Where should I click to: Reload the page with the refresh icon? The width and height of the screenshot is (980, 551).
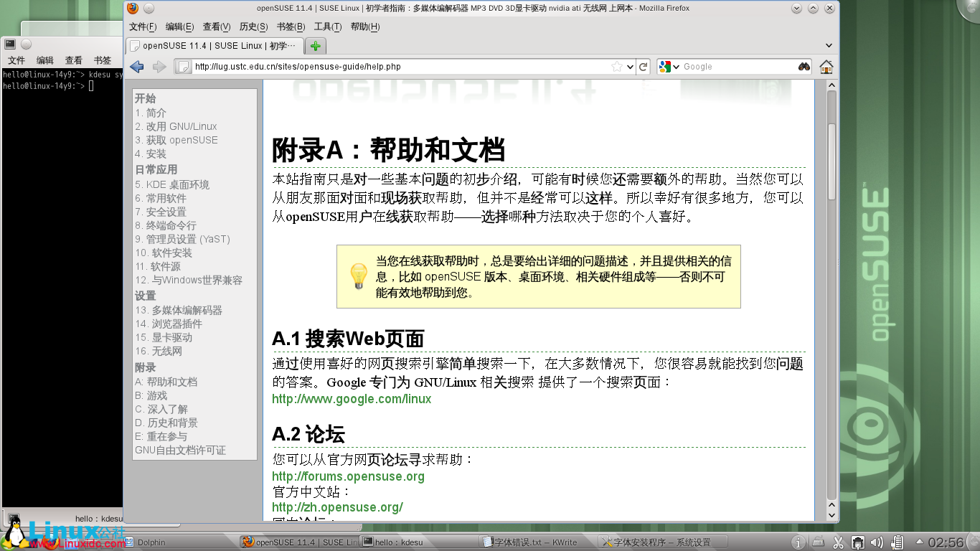pos(644,67)
